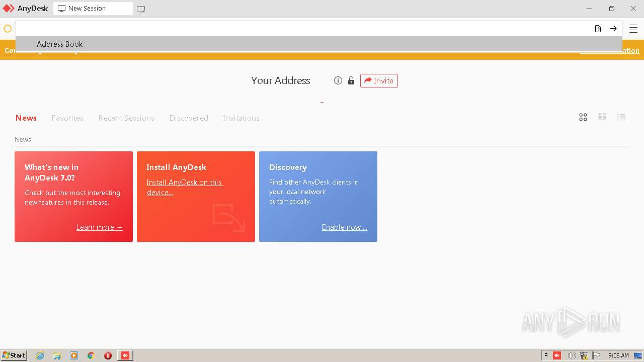Switch to the New Session tab
The height and width of the screenshot is (362, 644).
coord(93,9)
